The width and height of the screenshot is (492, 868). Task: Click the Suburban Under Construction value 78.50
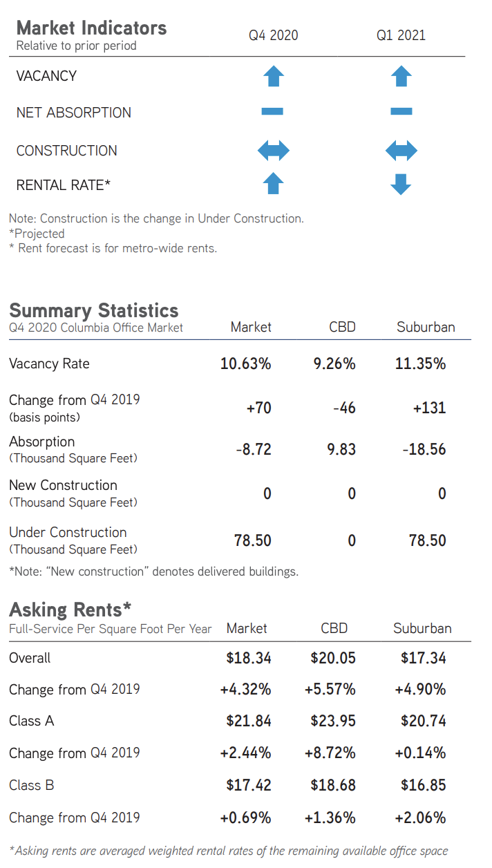427,540
